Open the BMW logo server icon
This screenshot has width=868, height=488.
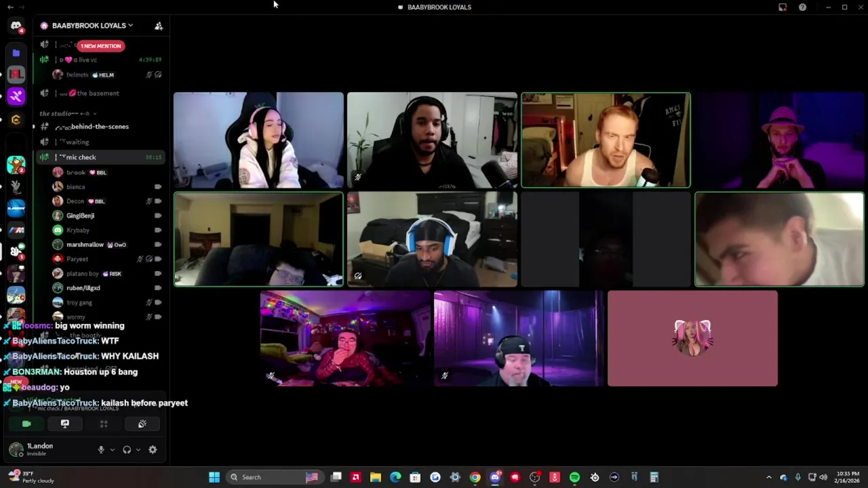[16, 230]
